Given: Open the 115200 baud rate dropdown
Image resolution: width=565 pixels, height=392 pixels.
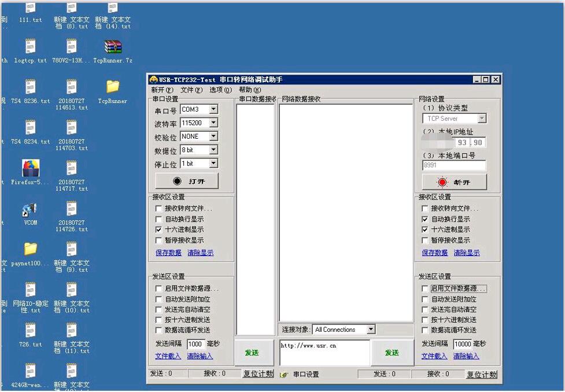Looking at the screenshot, I should point(213,123).
